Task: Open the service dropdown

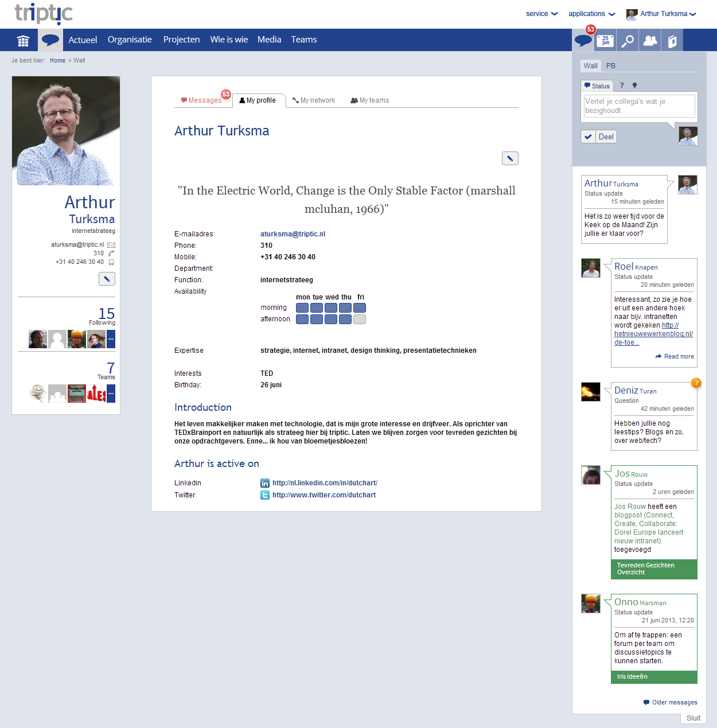Action: click(x=540, y=13)
